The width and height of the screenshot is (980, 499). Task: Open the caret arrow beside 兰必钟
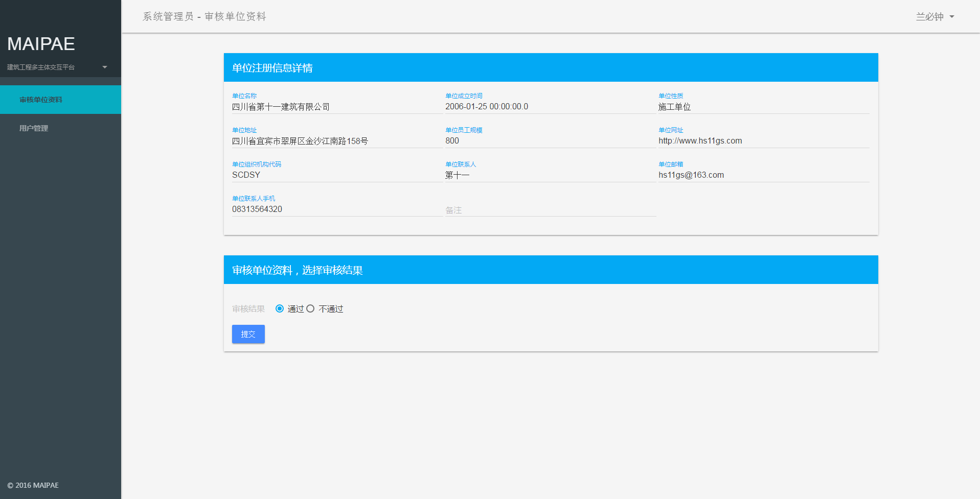point(952,16)
